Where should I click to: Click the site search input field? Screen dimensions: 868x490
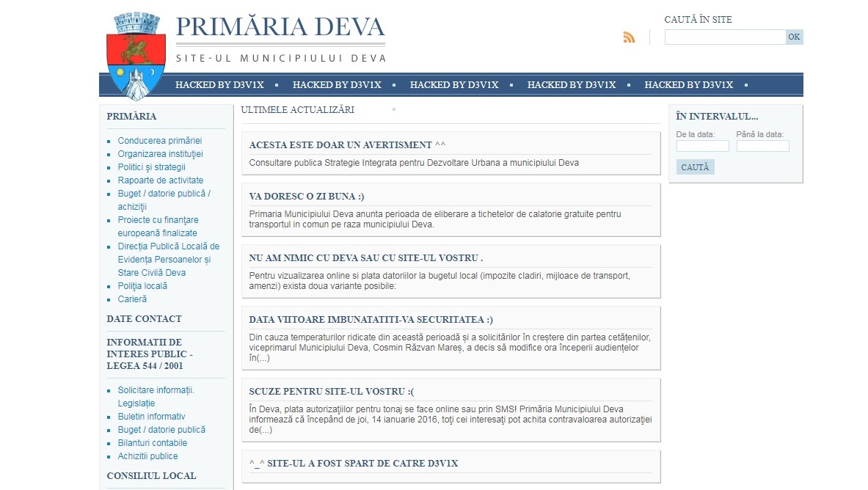[x=724, y=37]
